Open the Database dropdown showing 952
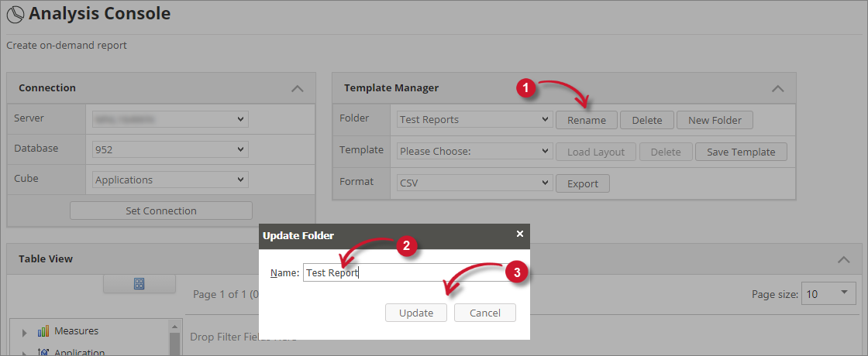Viewport: 868px width, 356px height. [170, 149]
